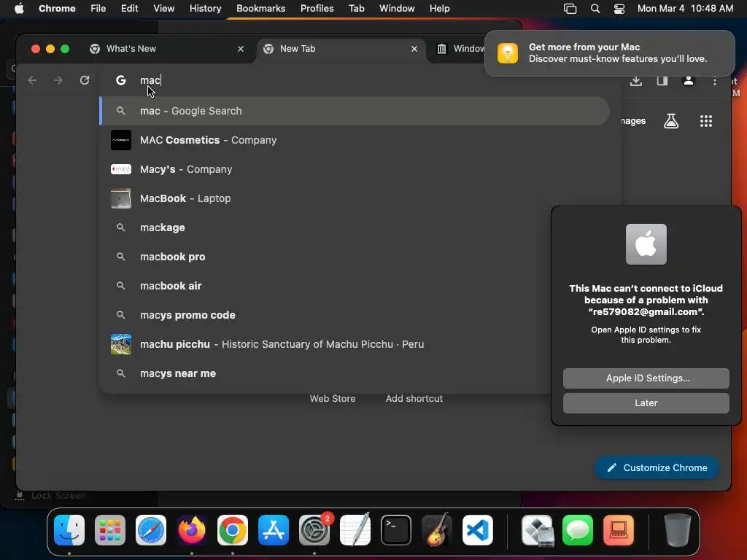This screenshot has width=747, height=560.
Task: Open the Web Store shortcut
Action: pyautogui.click(x=333, y=399)
